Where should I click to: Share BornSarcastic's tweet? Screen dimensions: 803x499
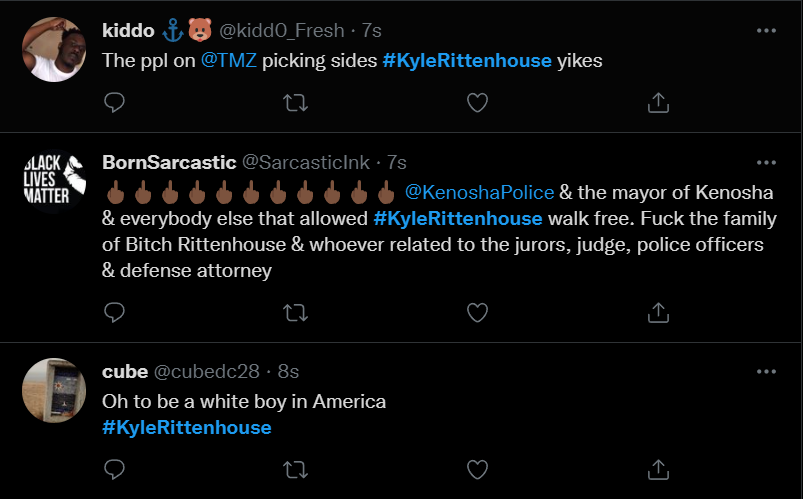point(659,313)
